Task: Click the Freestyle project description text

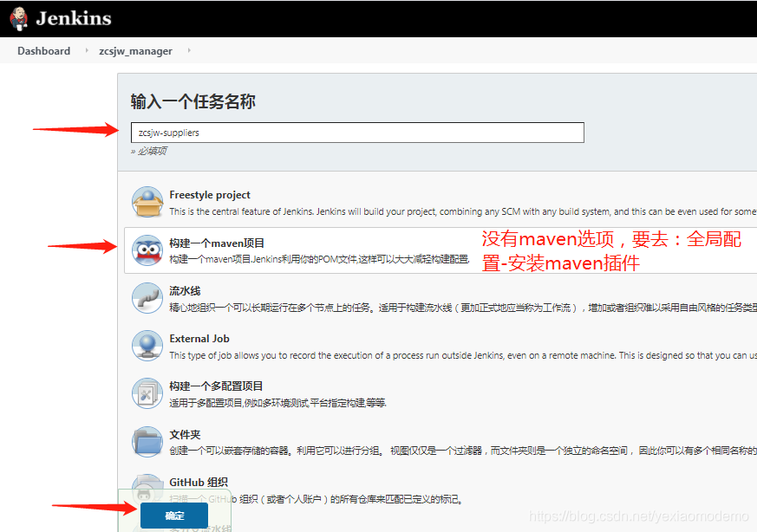Action: (x=462, y=211)
